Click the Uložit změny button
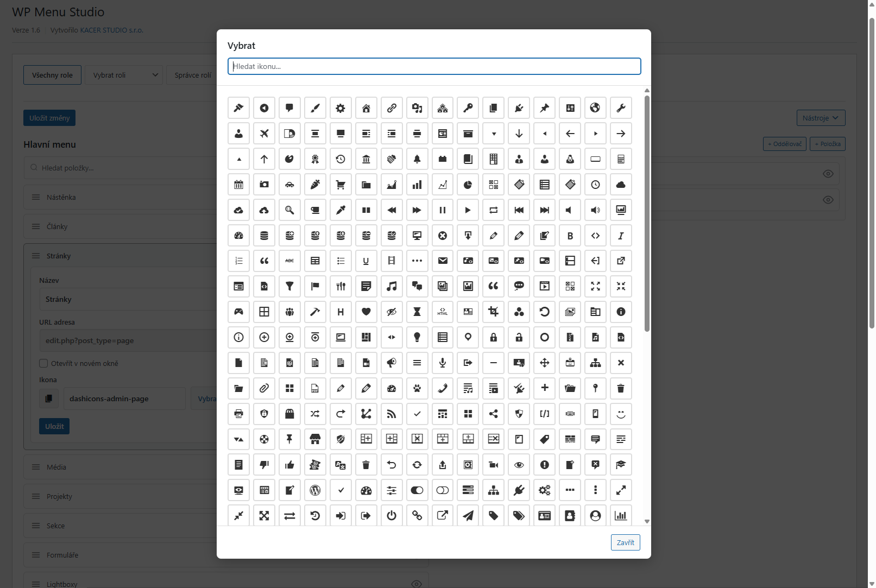Screen dimensions: 876x588 click(49, 118)
